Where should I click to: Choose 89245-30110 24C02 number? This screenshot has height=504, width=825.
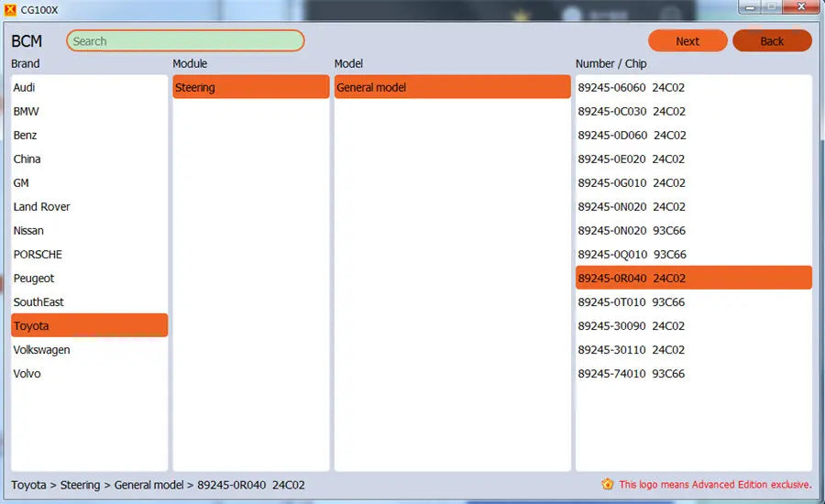coord(694,350)
